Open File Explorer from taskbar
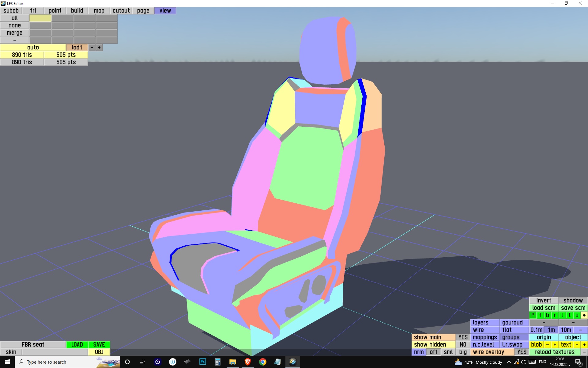 232,362
